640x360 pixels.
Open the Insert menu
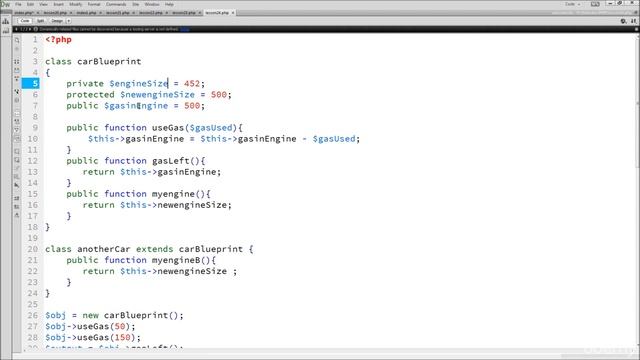(58, 4)
